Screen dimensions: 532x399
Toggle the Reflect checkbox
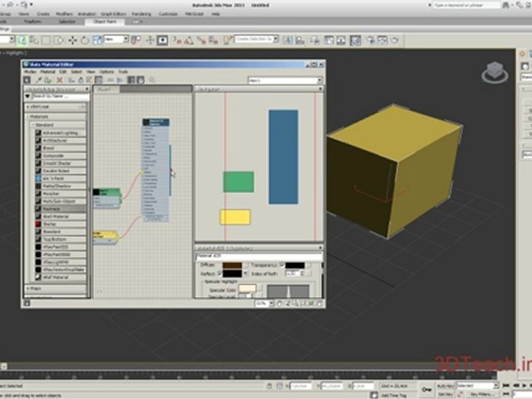coord(219,273)
